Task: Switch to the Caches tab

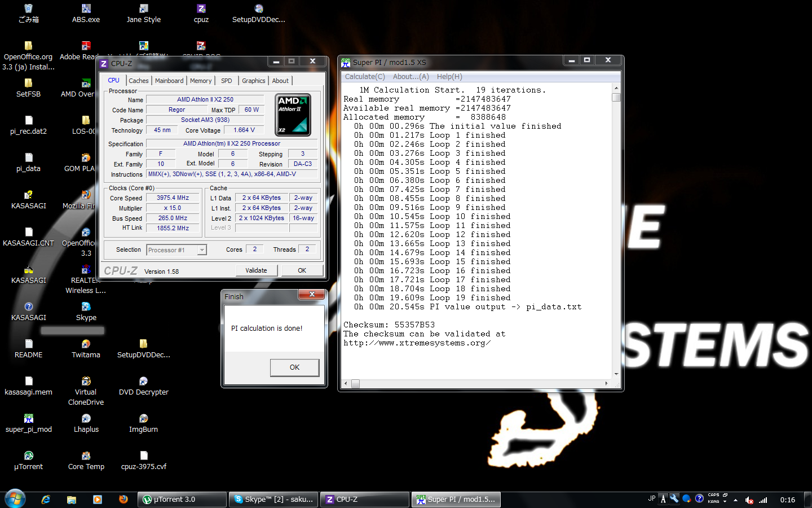Action: [x=139, y=81]
